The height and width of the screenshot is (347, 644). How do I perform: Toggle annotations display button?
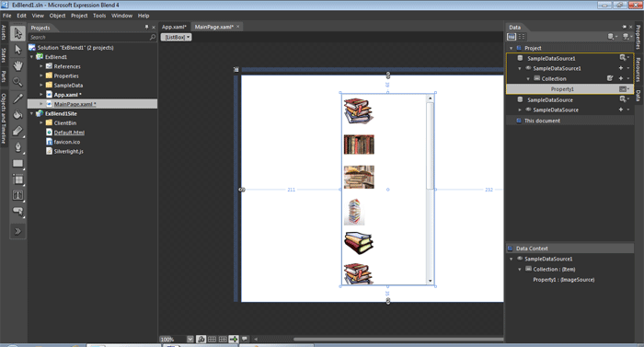click(245, 340)
